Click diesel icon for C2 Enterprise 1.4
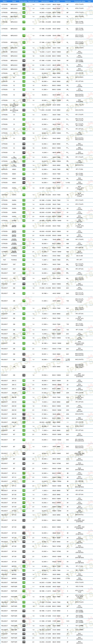Screen dimensions: 93x644 click(x=24, y=110)
